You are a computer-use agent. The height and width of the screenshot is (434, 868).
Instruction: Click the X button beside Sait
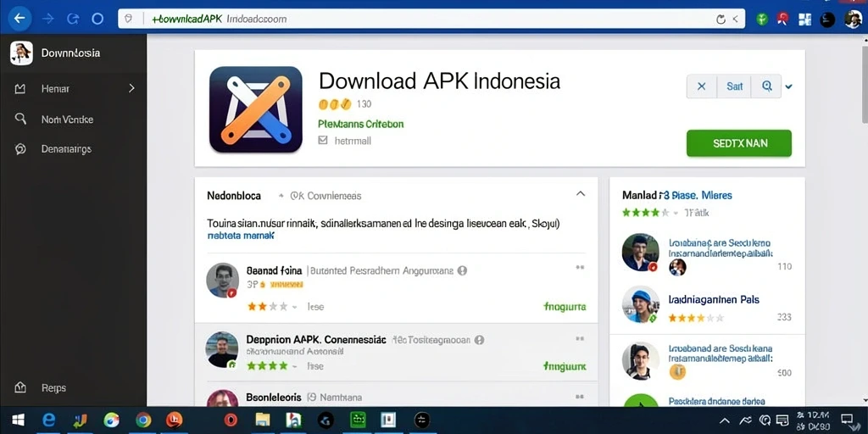701,86
